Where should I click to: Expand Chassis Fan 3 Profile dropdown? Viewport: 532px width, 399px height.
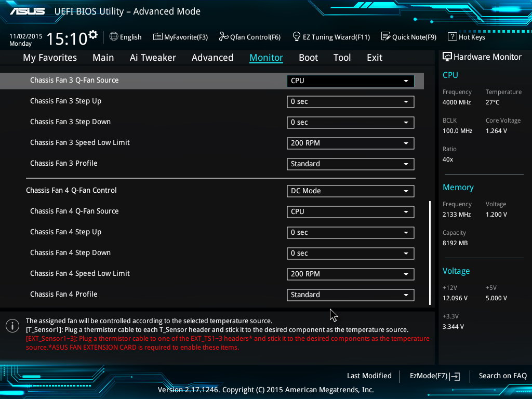pos(350,164)
